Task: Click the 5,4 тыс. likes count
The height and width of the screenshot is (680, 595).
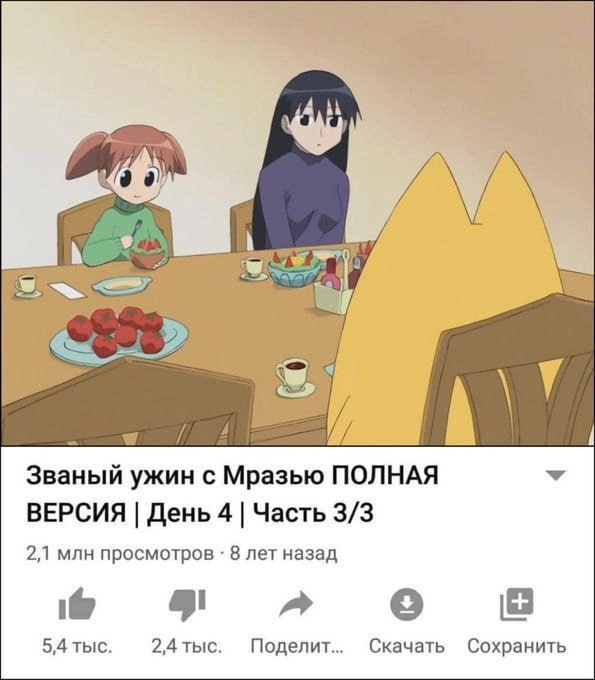Action: pos(77,647)
